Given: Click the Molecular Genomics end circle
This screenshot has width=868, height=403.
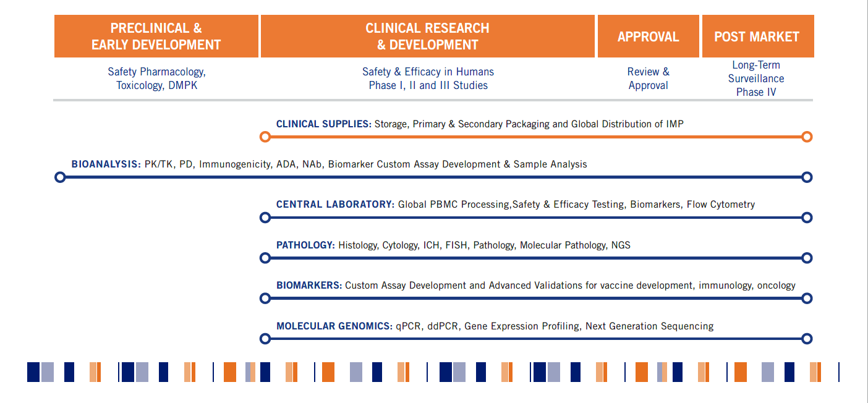Looking at the screenshot, I should tap(807, 339).
